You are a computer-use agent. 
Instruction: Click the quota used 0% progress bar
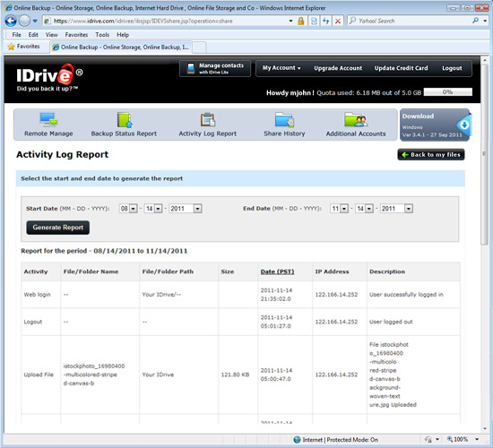[447, 92]
